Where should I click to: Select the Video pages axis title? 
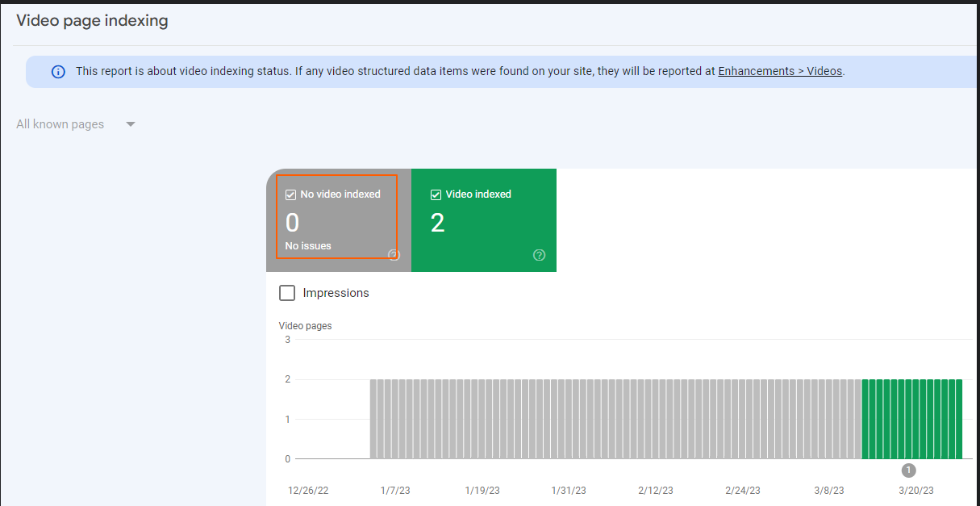[305, 326]
